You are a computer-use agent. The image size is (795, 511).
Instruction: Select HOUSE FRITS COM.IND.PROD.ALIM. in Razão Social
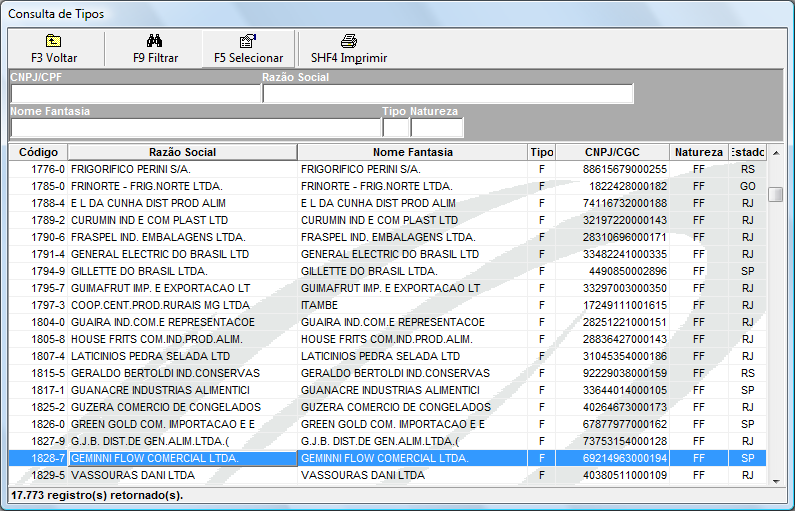183,339
